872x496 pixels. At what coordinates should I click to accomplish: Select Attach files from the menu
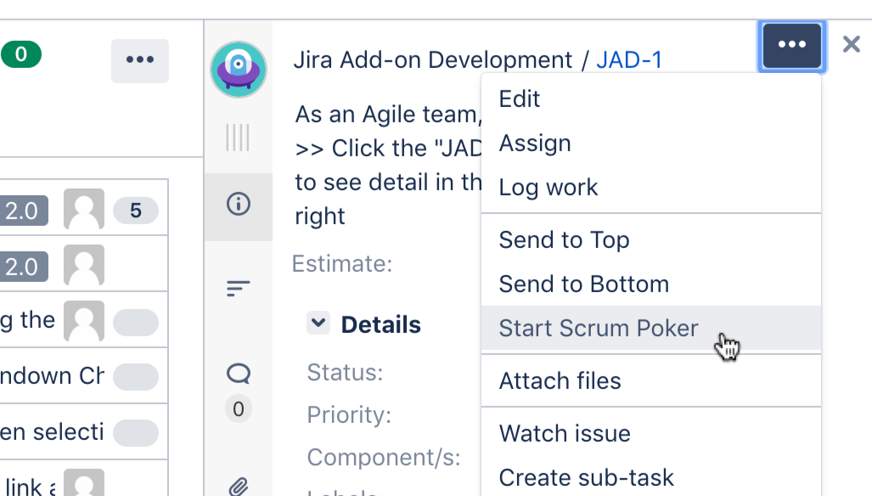pyautogui.click(x=560, y=381)
